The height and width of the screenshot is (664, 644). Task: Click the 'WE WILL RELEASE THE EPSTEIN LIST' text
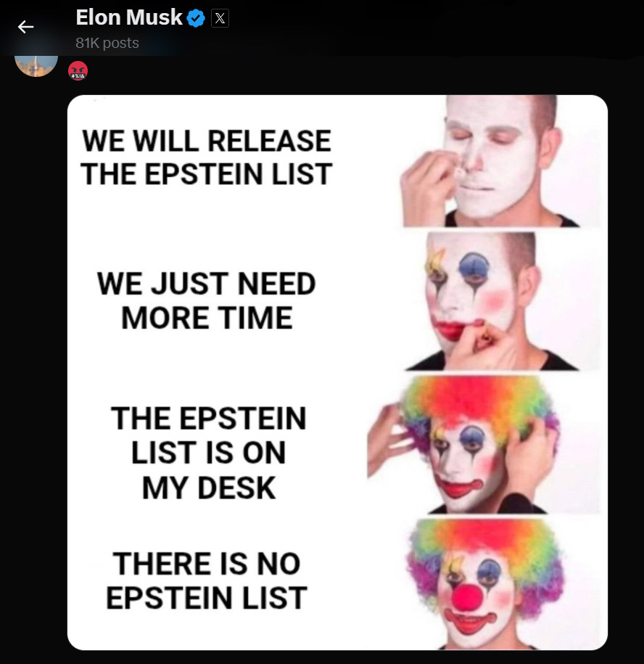pyautogui.click(x=207, y=157)
